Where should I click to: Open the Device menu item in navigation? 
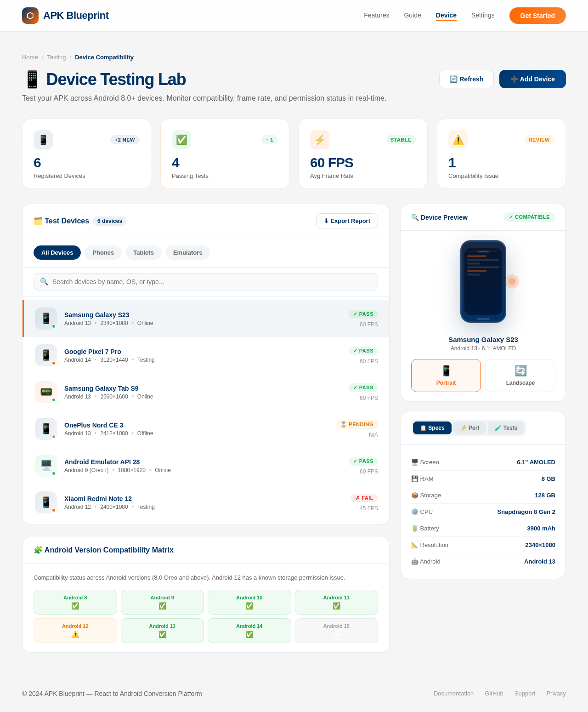(446, 15)
